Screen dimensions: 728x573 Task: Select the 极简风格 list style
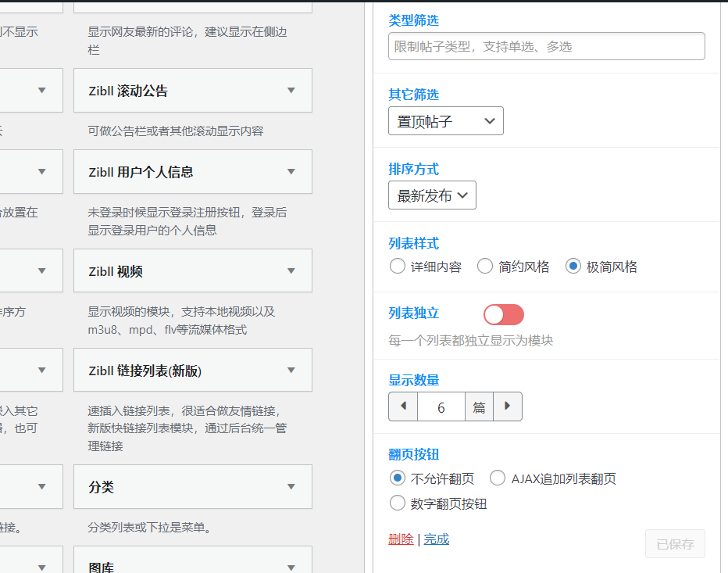(573, 267)
